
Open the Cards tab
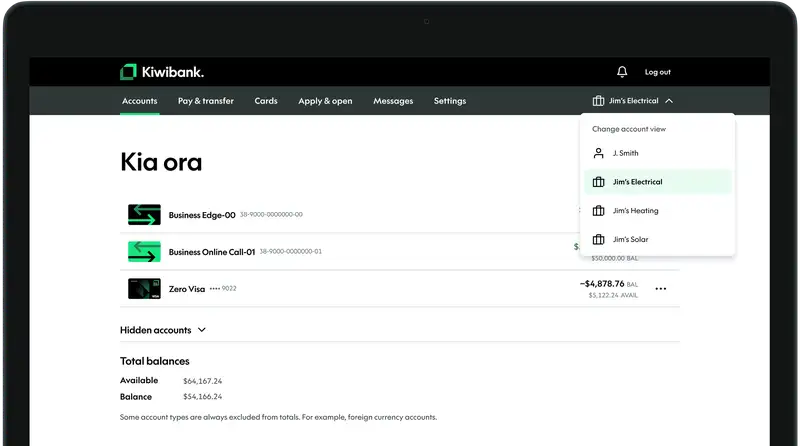pos(266,101)
